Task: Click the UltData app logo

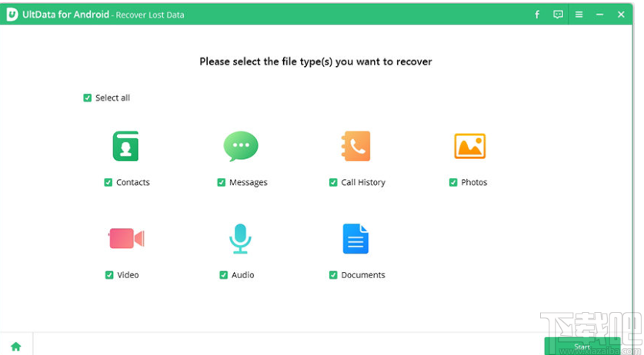Action: tap(12, 15)
